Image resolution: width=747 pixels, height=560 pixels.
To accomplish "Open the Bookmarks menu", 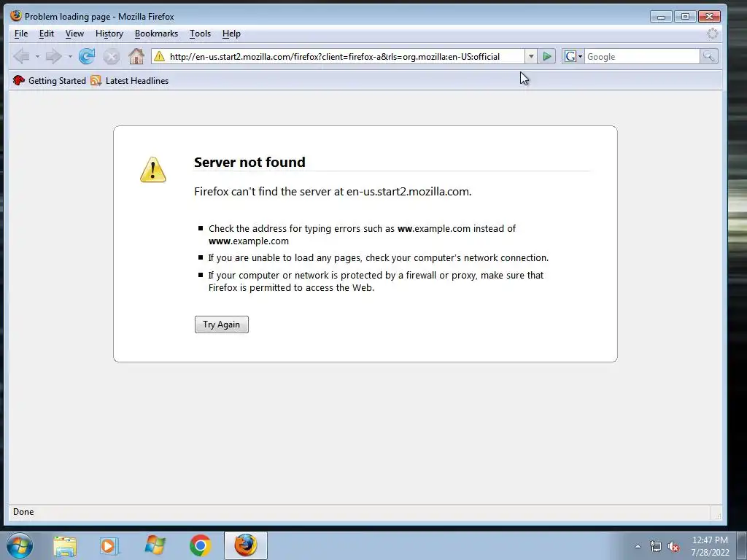I will point(156,34).
